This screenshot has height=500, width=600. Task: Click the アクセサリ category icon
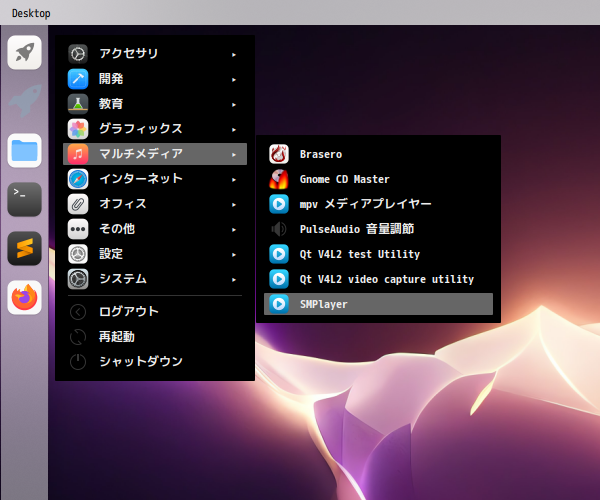(78, 54)
